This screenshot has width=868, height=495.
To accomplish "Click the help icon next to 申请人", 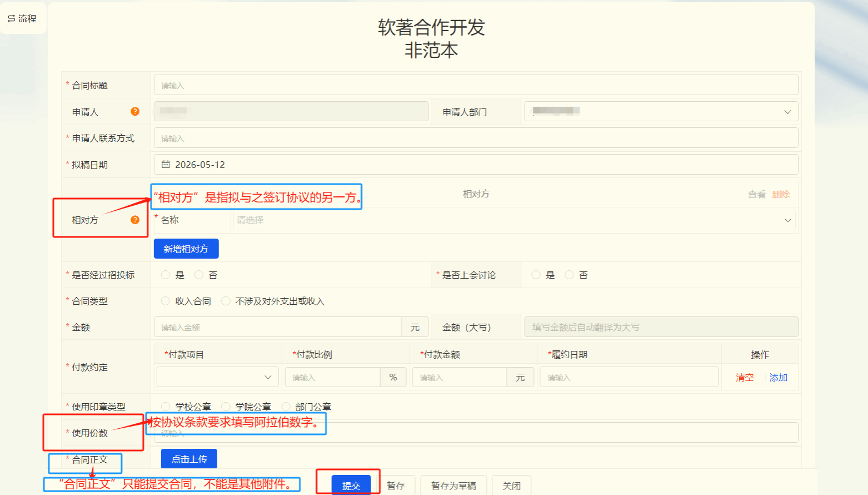I will 135,111.
